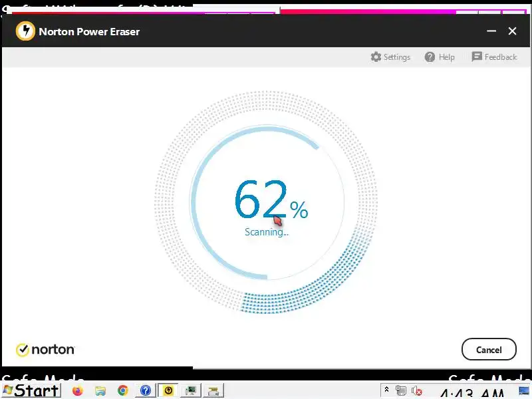Minimize the Norton Power Eraser window
532x399 pixels.
click(x=491, y=31)
